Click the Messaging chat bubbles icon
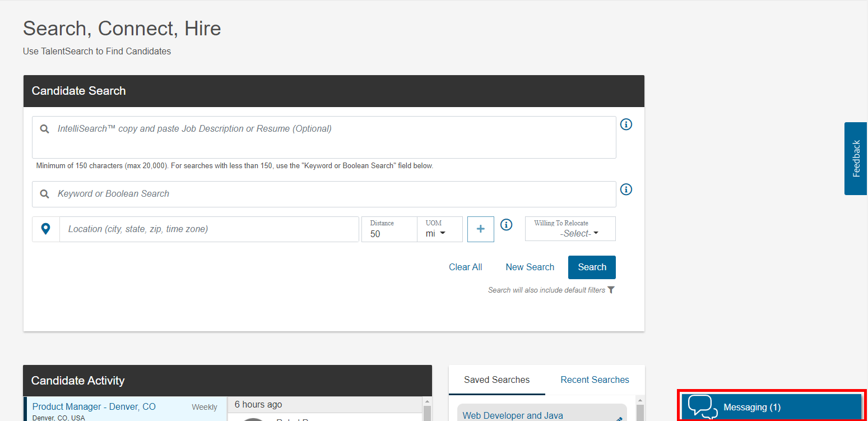 tap(702, 406)
